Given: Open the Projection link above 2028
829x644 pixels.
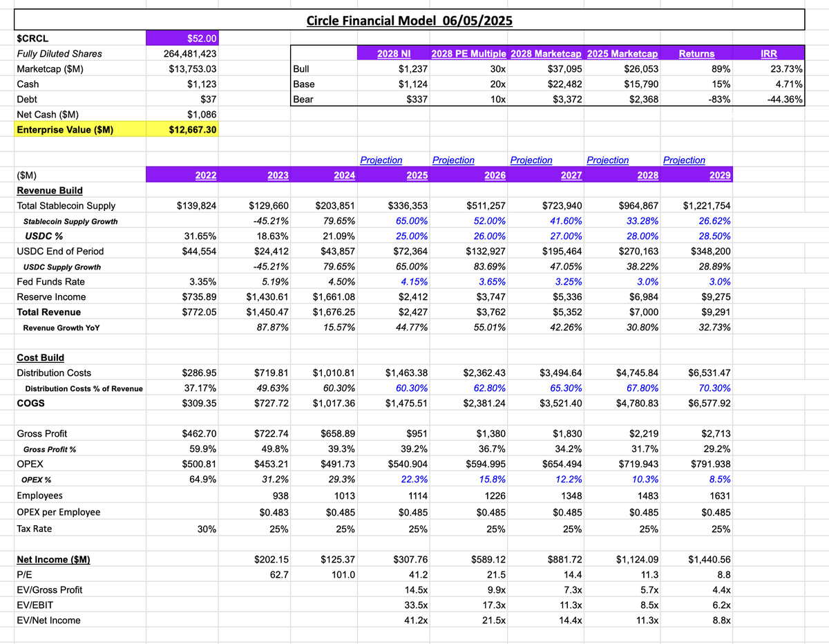Looking at the screenshot, I should click(608, 160).
